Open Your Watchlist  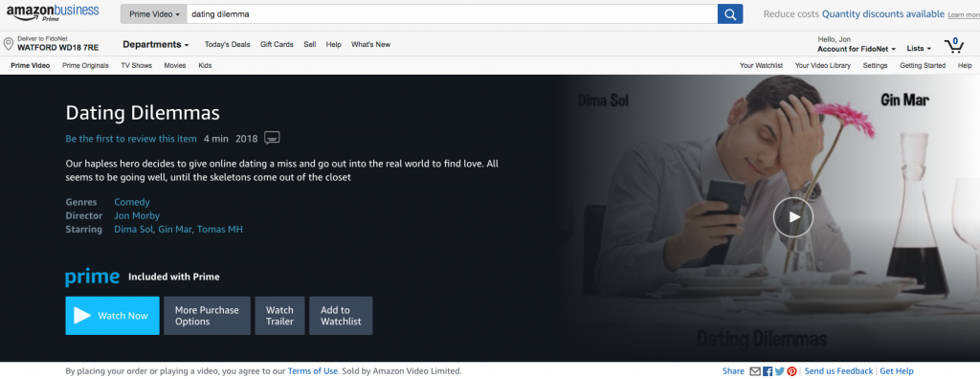coord(761,65)
